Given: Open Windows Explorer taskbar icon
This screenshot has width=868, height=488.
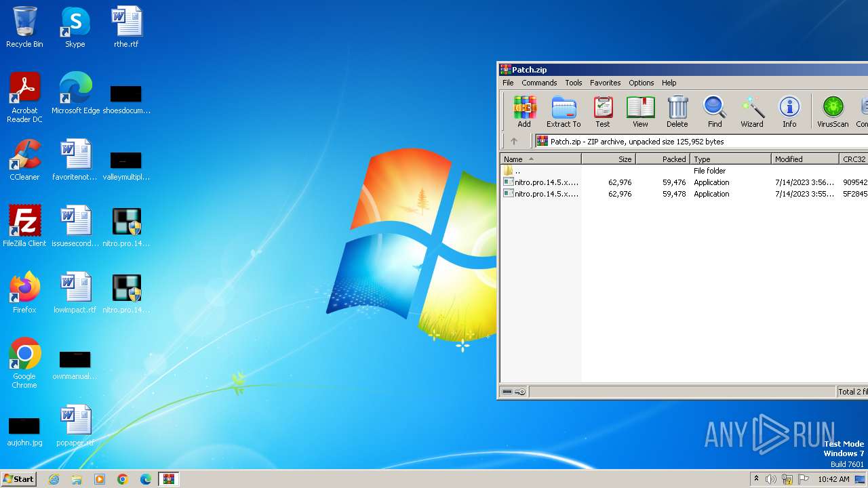Looking at the screenshot, I should (x=77, y=479).
